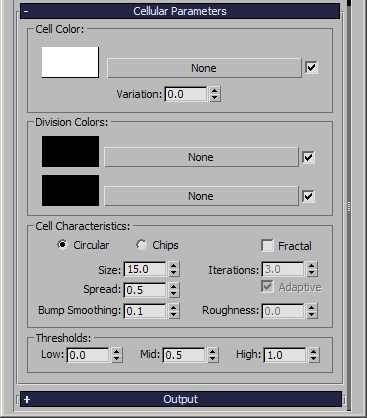Click the Mid threshold spinner arrows

click(x=213, y=355)
